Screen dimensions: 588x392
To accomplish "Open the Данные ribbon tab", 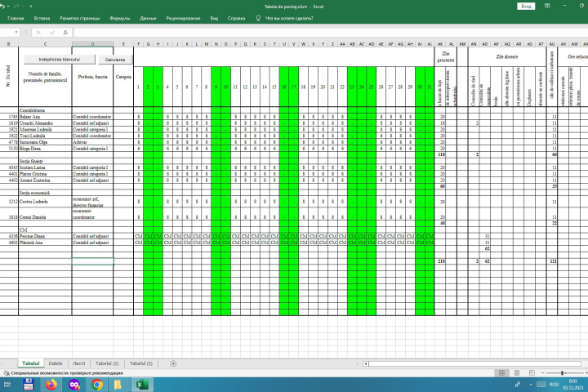I will [x=148, y=18].
